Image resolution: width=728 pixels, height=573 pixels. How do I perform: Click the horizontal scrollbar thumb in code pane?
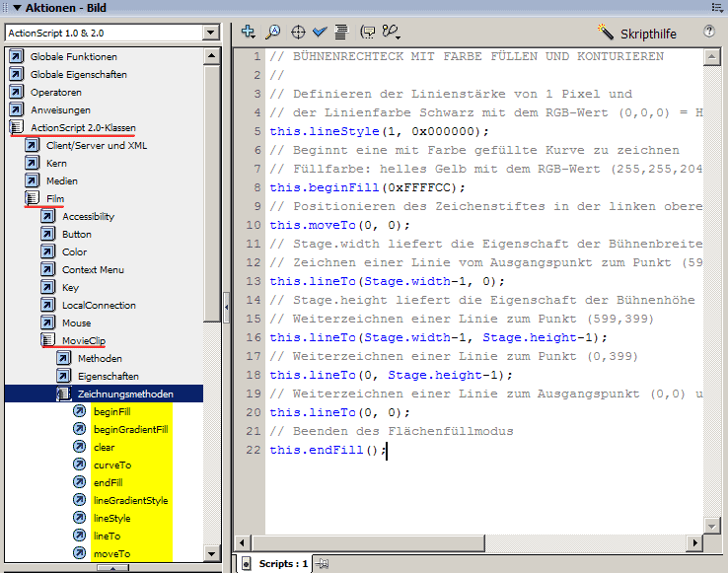pyautogui.click(x=367, y=542)
